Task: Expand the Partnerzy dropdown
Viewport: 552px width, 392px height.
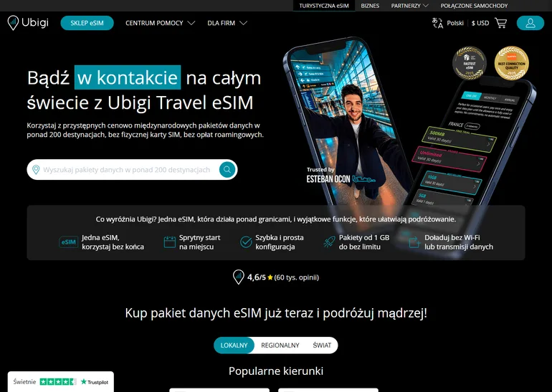Action: coord(409,6)
